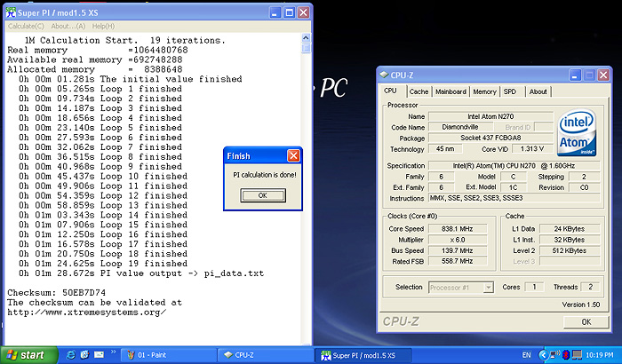This screenshot has width=622, height=364.
Task: Click the EN language indicator
Action: click(x=526, y=355)
